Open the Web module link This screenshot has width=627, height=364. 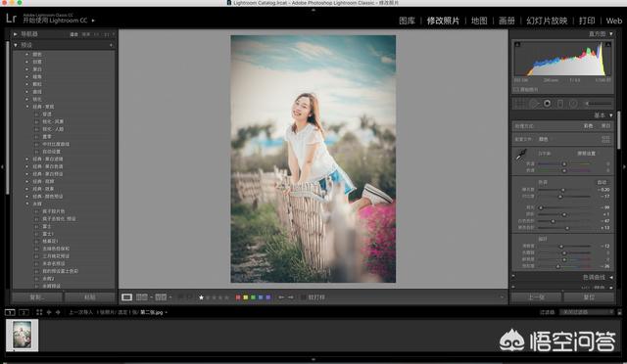click(614, 21)
